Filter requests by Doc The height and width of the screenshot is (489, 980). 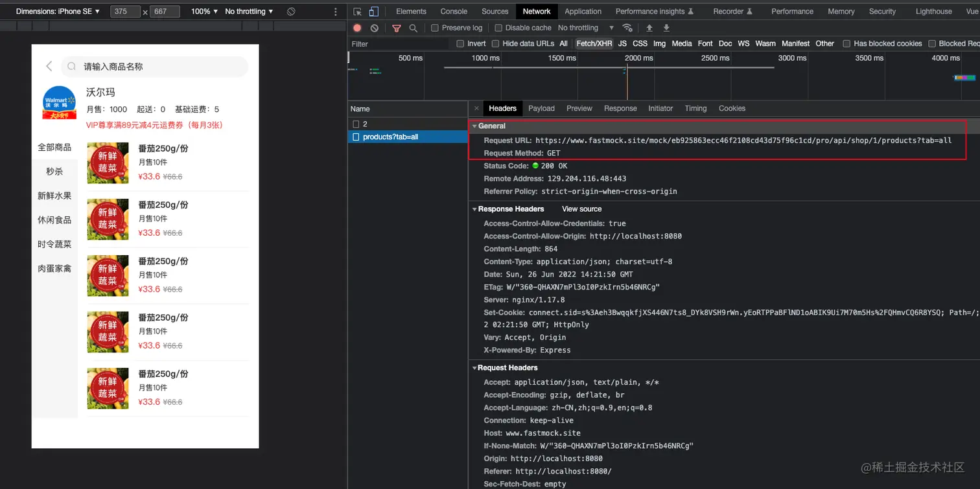725,43
